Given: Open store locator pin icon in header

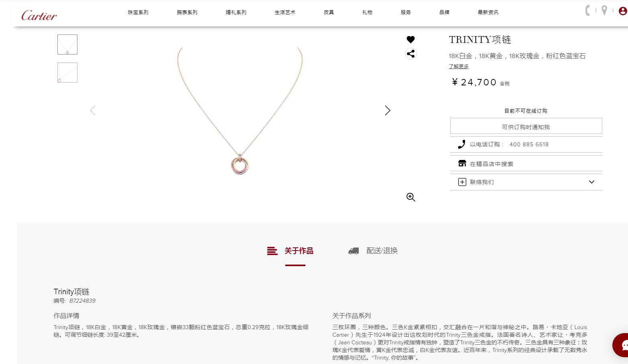Looking at the screenshot, I should [x=604, y=10].
